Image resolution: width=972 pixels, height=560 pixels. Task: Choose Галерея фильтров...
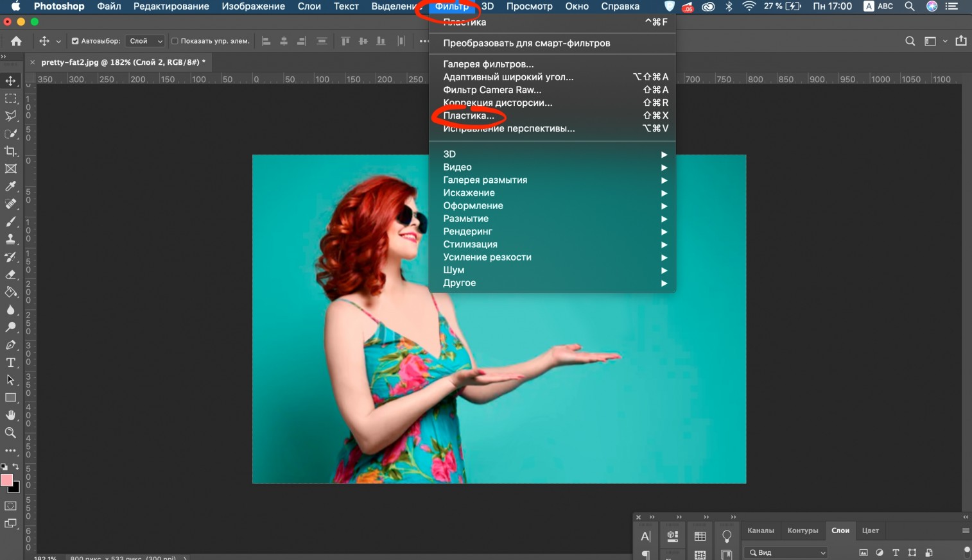tap(552, 64)
